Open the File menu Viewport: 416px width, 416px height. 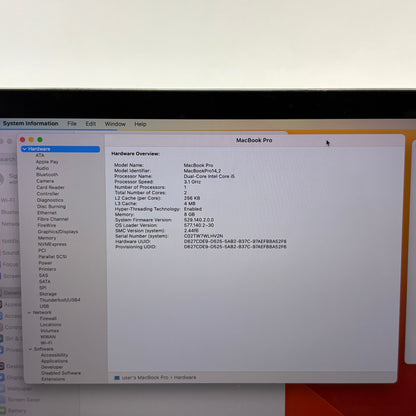[72, 124]
